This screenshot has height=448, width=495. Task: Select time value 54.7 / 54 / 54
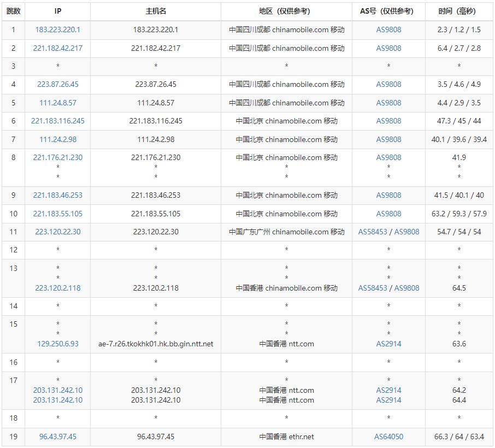coord(459,232)
